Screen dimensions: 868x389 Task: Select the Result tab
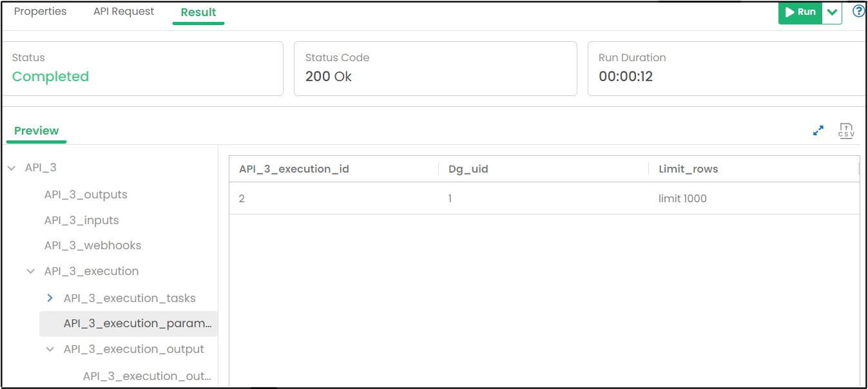[x=198, y=12]
